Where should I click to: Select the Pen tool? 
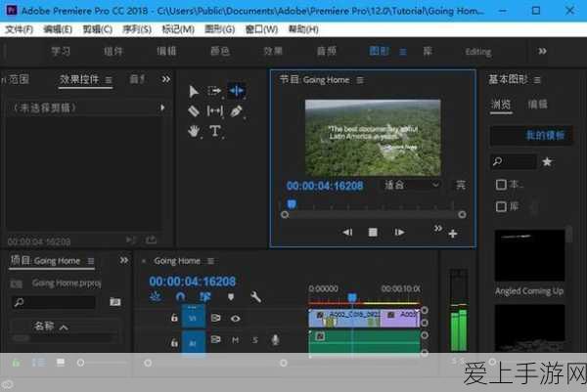pyautogui.click(x=236, y=111)
